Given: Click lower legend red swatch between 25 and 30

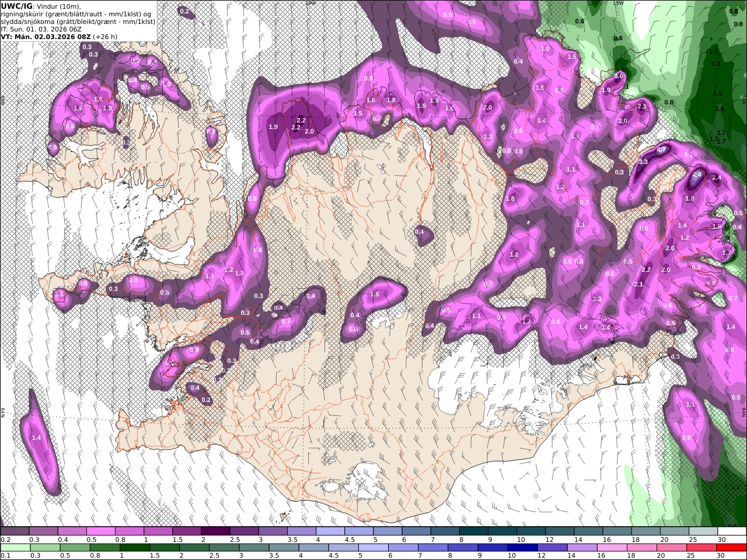Looking at the screenshot, I should [x=702, y=547].
